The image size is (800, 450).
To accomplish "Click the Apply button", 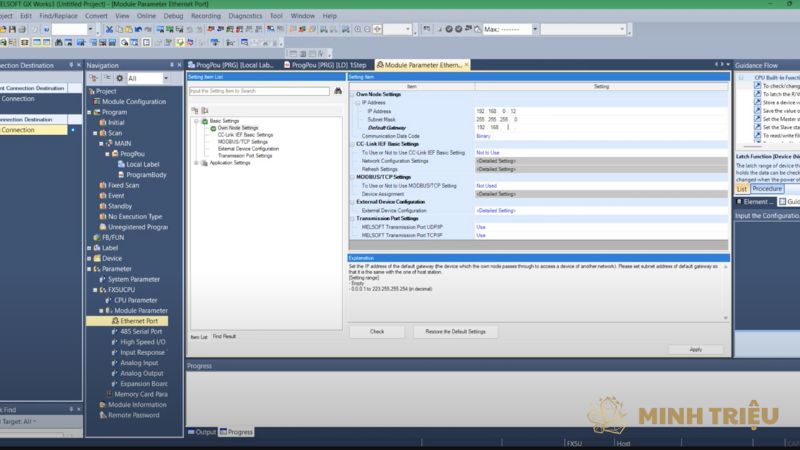I will pos(695,349).
